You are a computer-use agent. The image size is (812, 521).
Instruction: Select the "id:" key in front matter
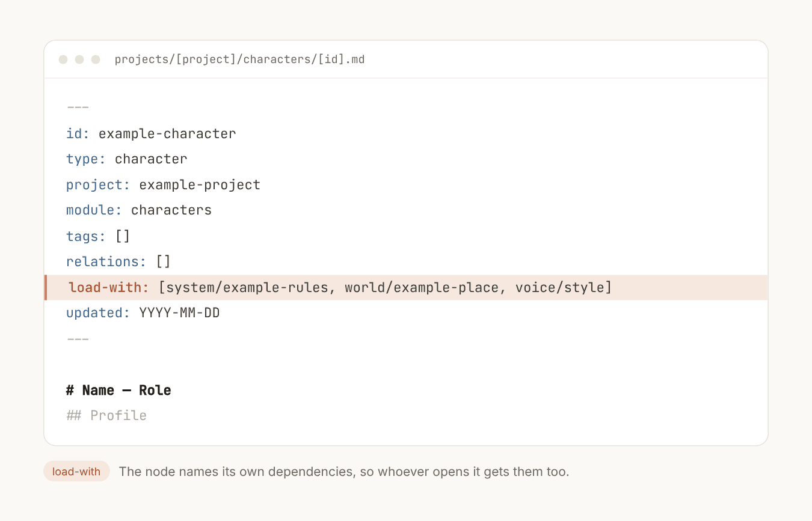[x=78, y=133]
